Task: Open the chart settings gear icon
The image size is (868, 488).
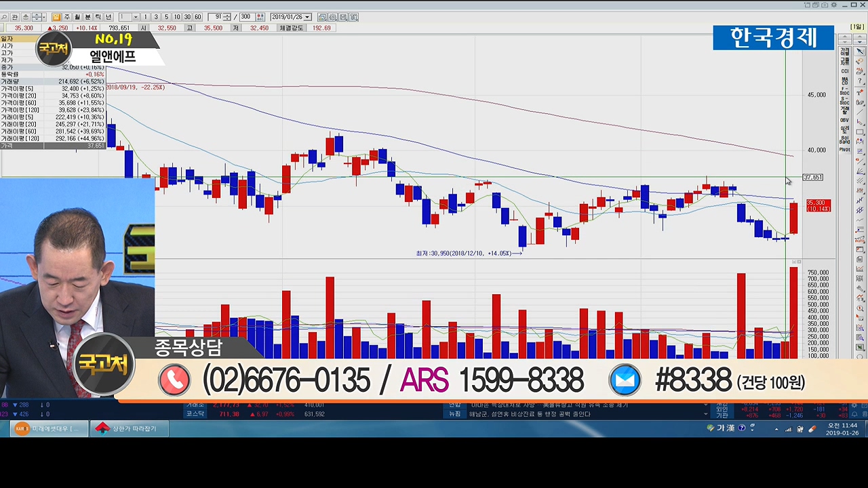Action: (x=333, y=17)
